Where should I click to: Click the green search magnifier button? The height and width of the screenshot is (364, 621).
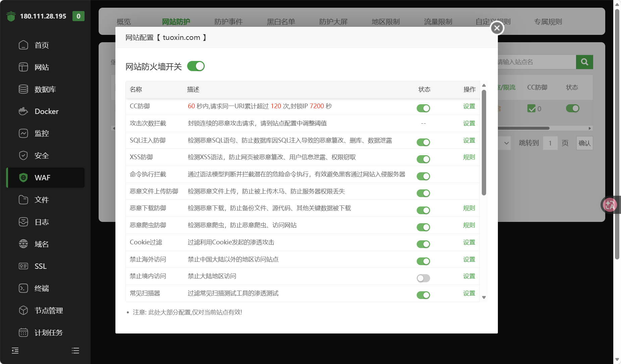point(584,62)
